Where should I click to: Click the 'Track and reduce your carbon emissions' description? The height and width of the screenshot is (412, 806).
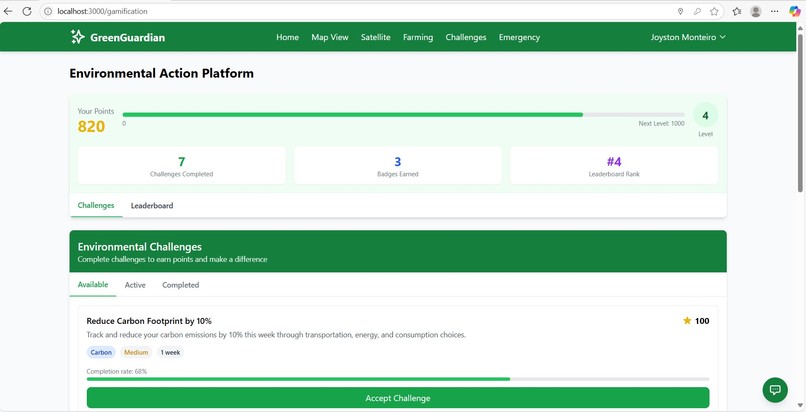276,335
